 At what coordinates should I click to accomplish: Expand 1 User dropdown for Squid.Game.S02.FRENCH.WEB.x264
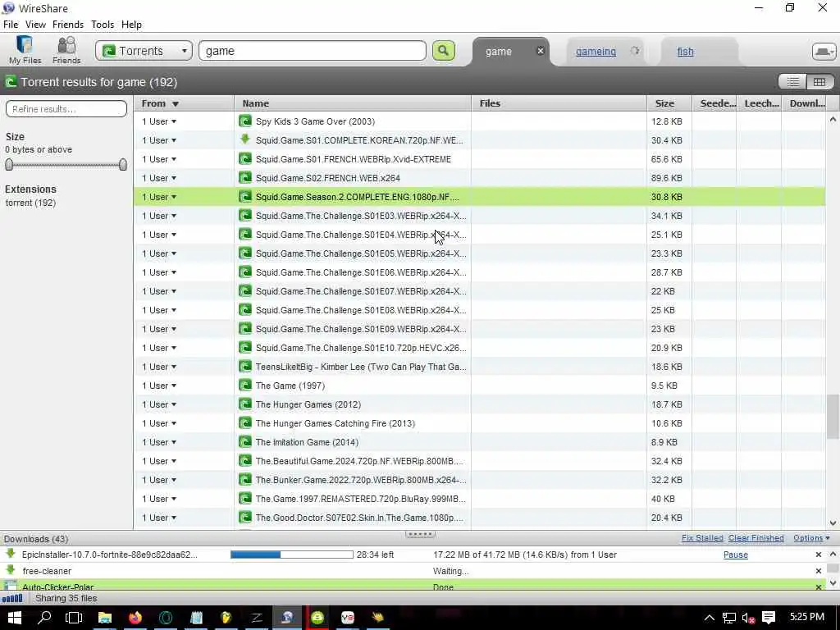[174, 178]
